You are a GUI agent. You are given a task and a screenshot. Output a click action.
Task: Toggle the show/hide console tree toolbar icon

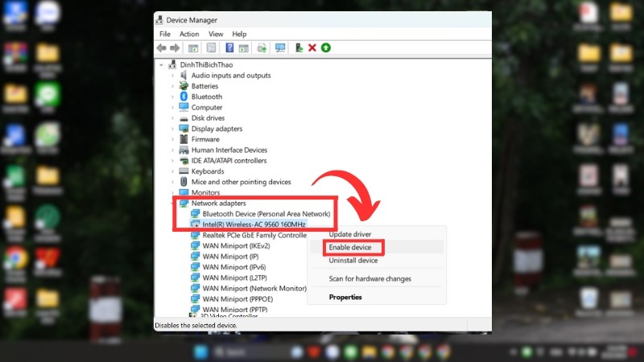tap(193, 48)
